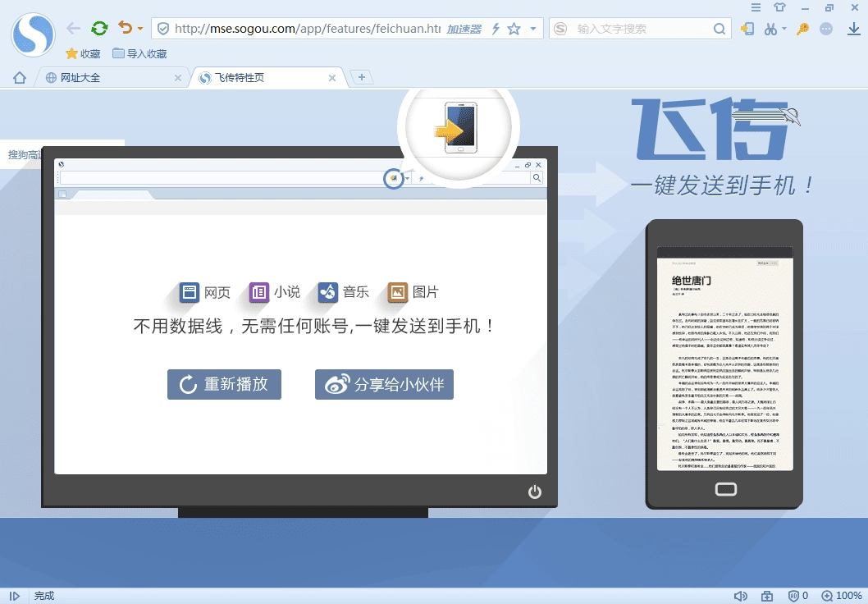868x604 pixels.
Task: Click the home page icon
Action: click(20, 77)
